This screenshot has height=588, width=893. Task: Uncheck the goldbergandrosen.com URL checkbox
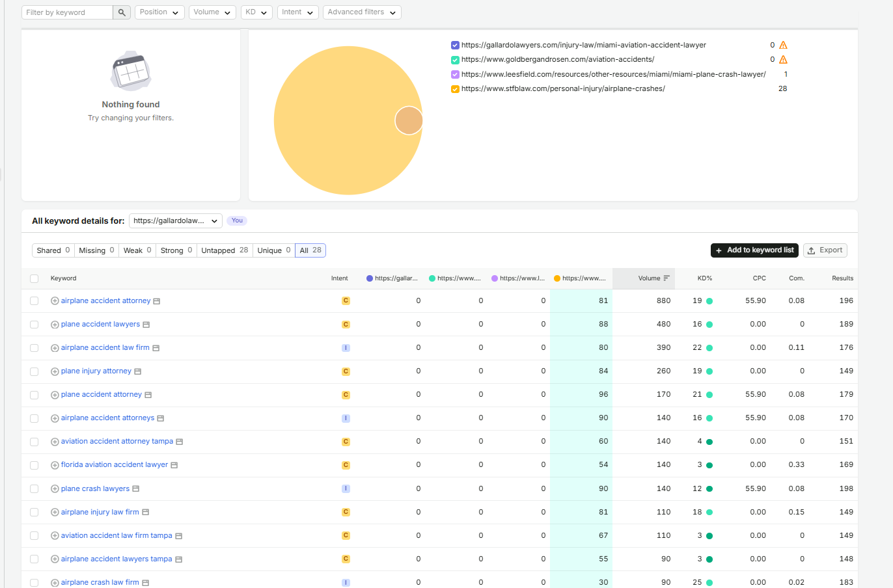455,60
